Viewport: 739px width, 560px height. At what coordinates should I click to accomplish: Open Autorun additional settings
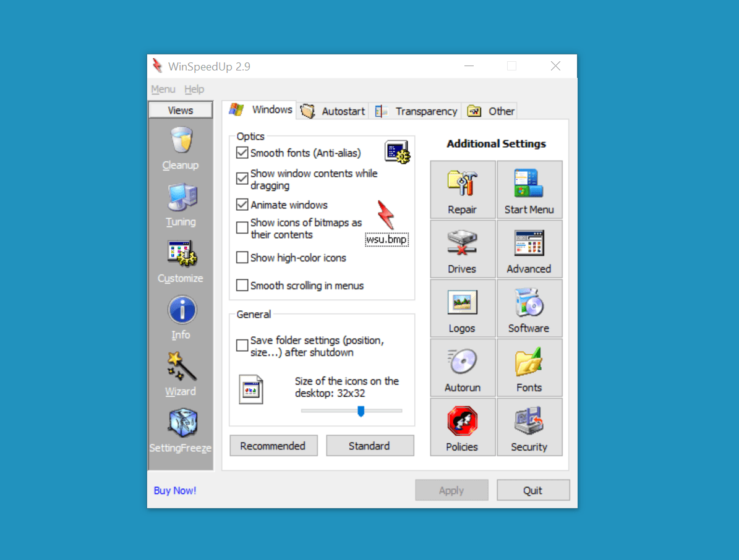pyautogui.click(x=463, y=368)
